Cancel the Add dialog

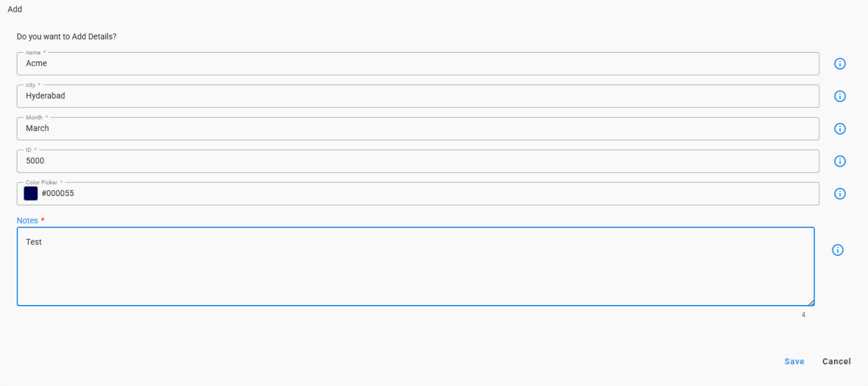(836, 362)
